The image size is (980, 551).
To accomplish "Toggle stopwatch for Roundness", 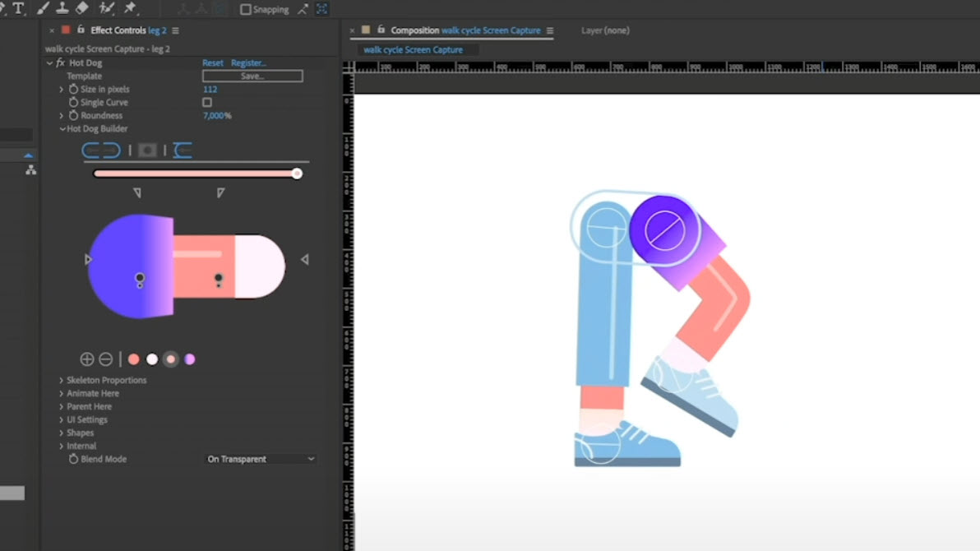I will click(73, 115).
